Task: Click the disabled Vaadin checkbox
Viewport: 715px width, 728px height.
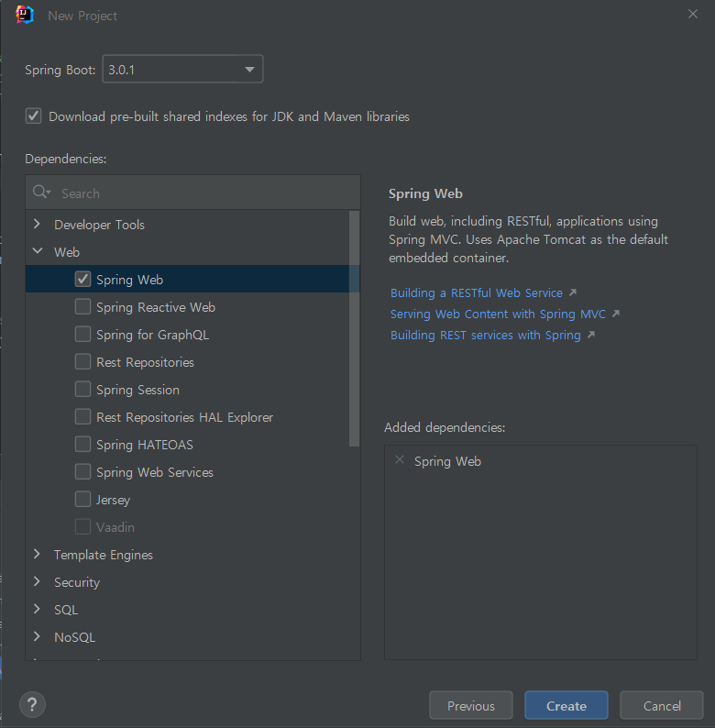Action: (82, 526)
